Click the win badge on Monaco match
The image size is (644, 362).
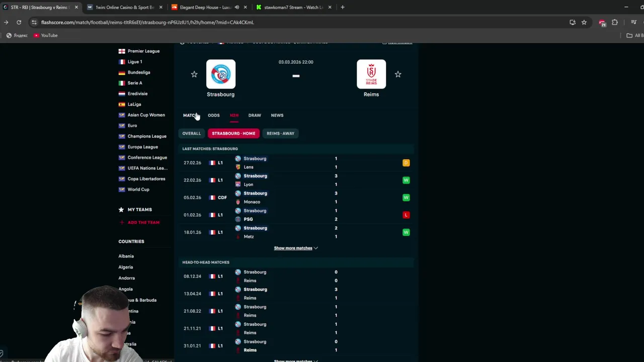coord(406,198)
